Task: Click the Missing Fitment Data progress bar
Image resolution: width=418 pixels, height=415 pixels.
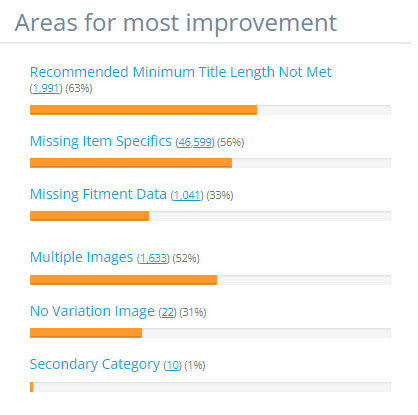Action: point(210,216)
